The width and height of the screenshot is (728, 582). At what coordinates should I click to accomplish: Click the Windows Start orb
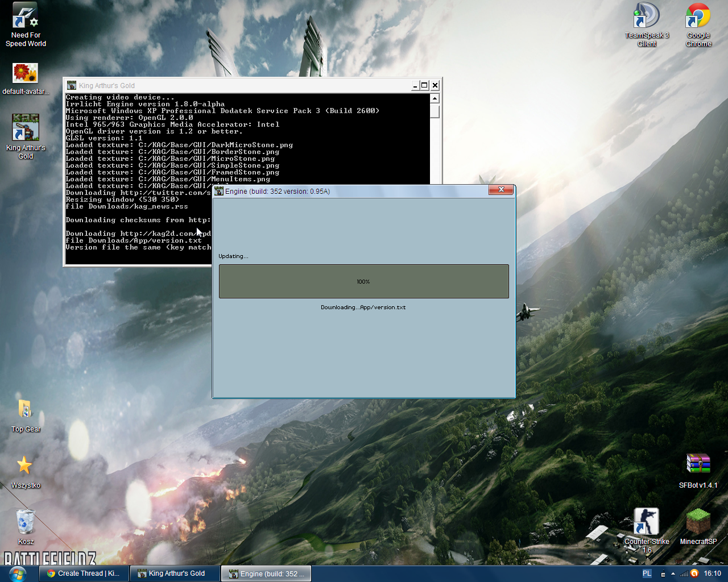(17, 573)
